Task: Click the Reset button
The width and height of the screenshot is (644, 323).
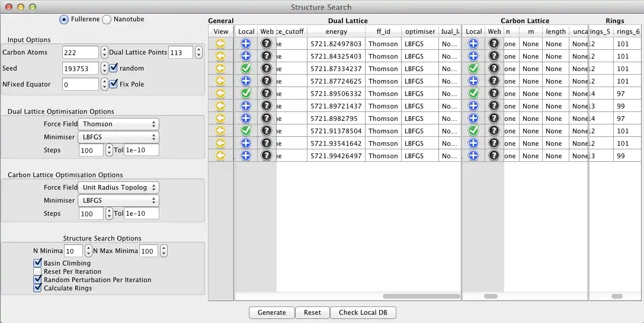Action: click(x=313, y=312)
